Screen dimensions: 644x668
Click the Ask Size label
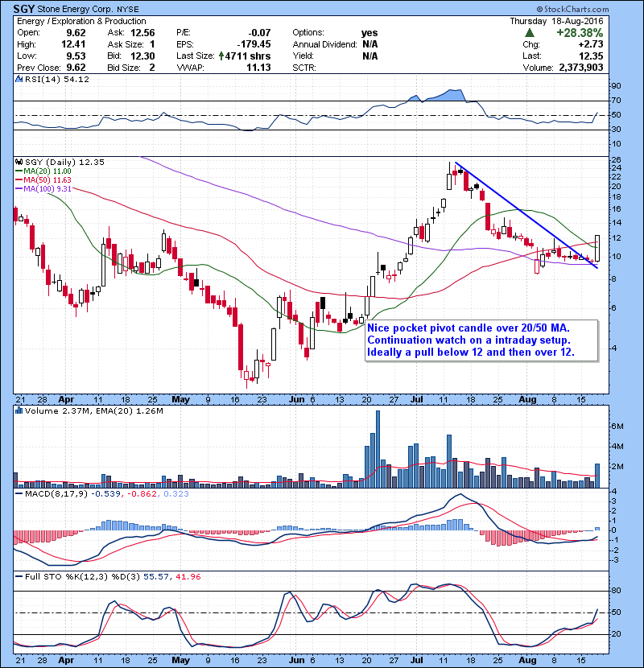click(126, 44)
